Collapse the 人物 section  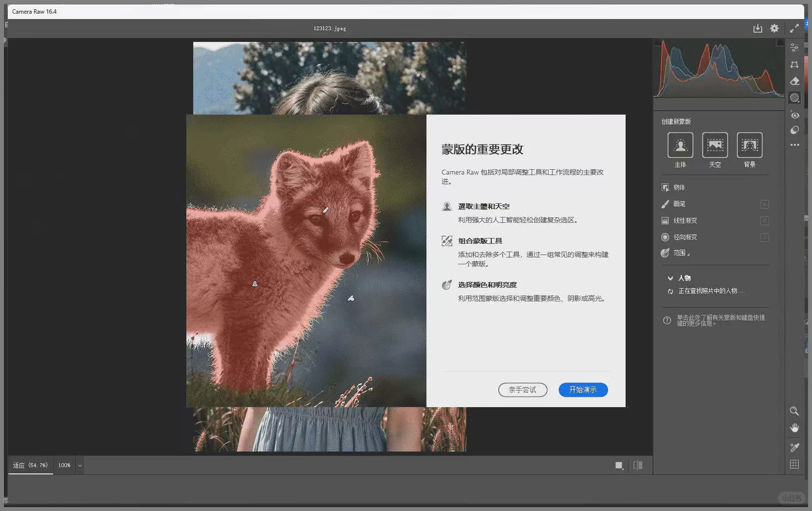pyautogui.click(x=671, y=278)
